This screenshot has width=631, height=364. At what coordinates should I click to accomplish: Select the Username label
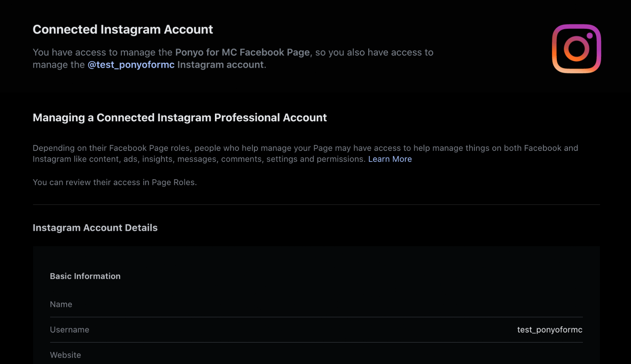coord(69,330)
